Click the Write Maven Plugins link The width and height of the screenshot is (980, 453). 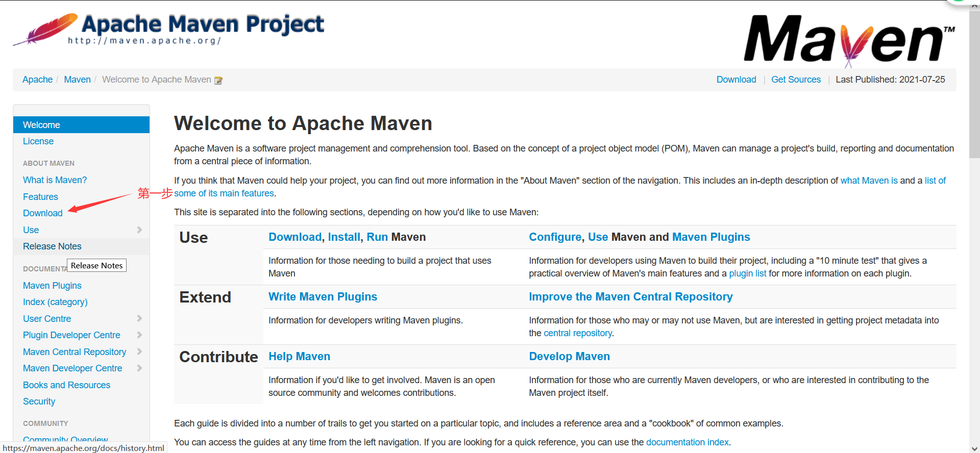point(323,297)
